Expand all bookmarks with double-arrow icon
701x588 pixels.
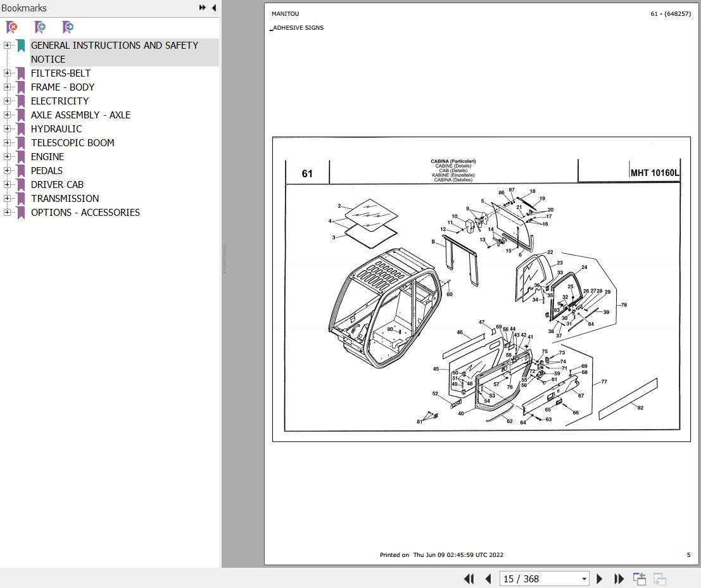click(202, 8)
